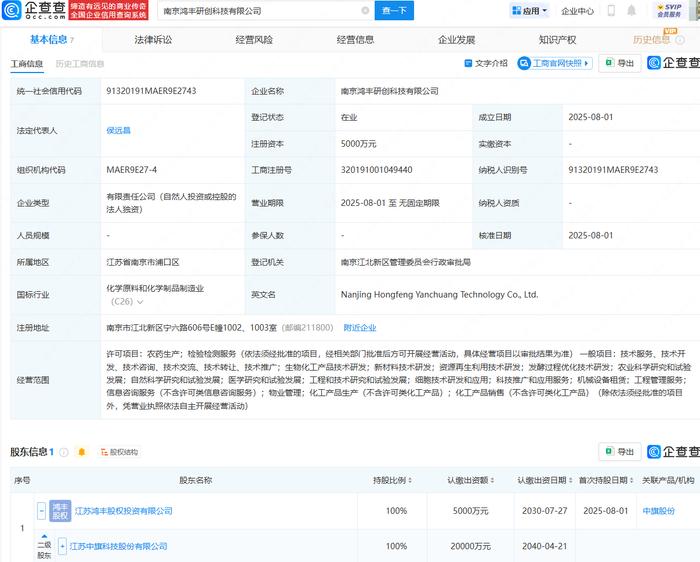Sort by 认缴出资额 column
The width and height of the screenshot is (700, 562).
(471, 480)
